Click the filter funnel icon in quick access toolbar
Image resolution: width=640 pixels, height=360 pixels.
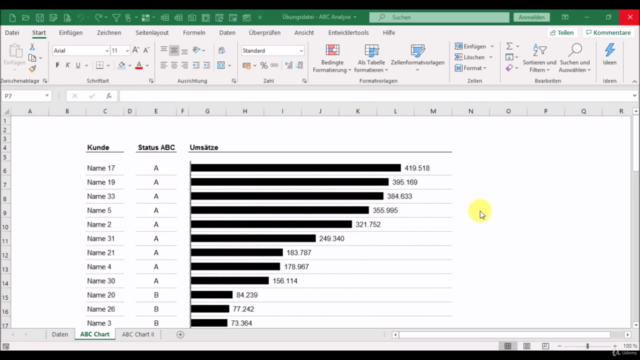[x=116, y=18]
